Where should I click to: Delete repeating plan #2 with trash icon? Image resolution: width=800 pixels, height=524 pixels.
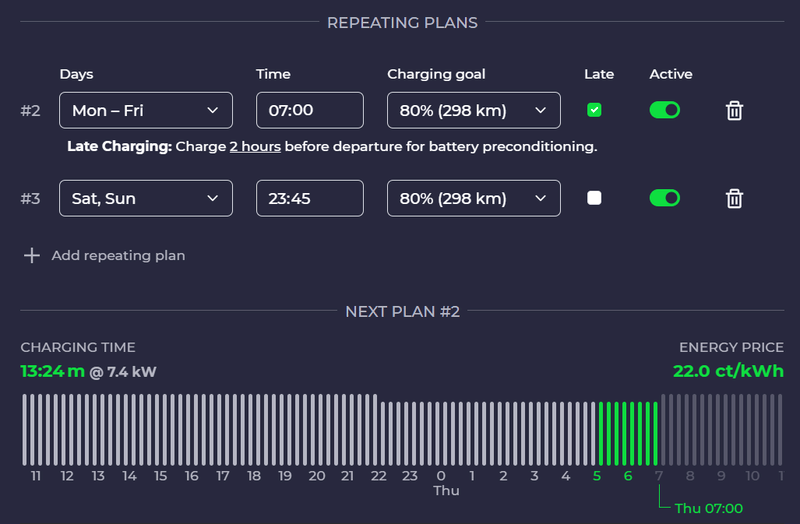coord(734,110)
